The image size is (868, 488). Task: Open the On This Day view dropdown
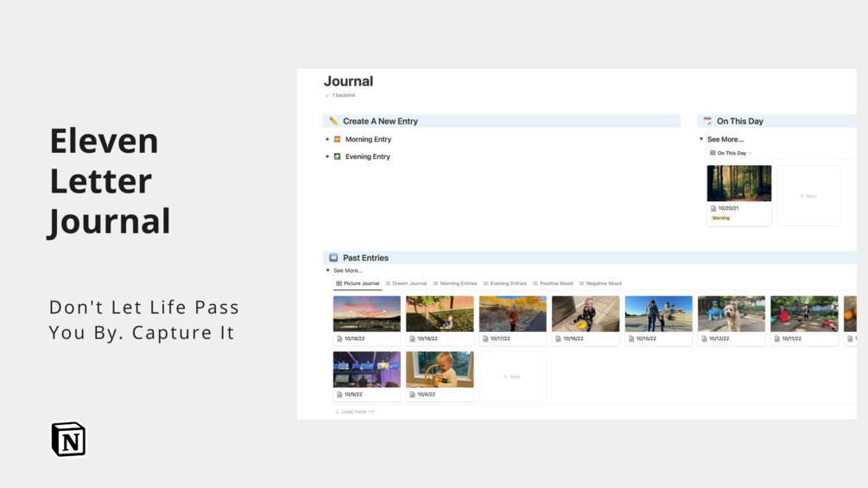pyautogui.click(x=731, y=153)
